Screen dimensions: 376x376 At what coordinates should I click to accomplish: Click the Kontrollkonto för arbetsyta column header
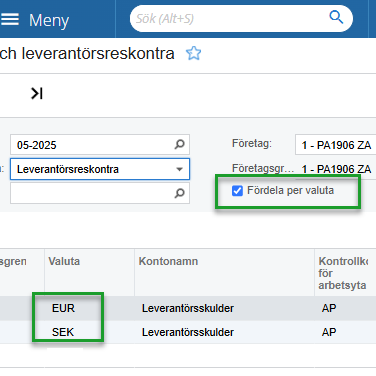pos(345,273)
